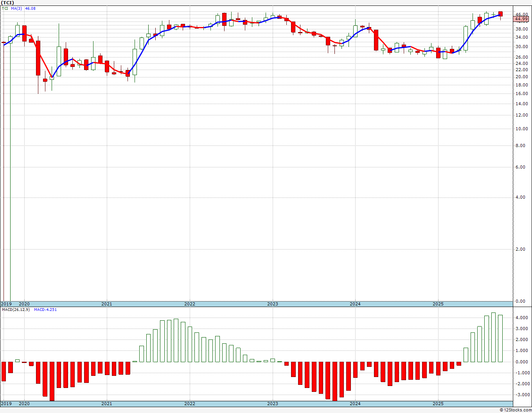Screen dimensions: 532x413
Task: Select 2023 on the MACD panel time axis
Action: click(273, 404)
